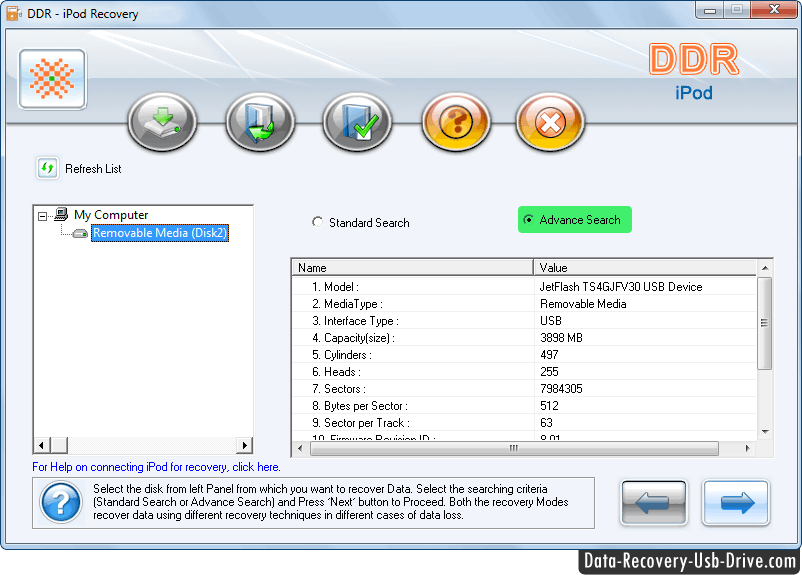Click the table horizontal scroll left arrow
802x575 pixels.
[x=300, y=449]
